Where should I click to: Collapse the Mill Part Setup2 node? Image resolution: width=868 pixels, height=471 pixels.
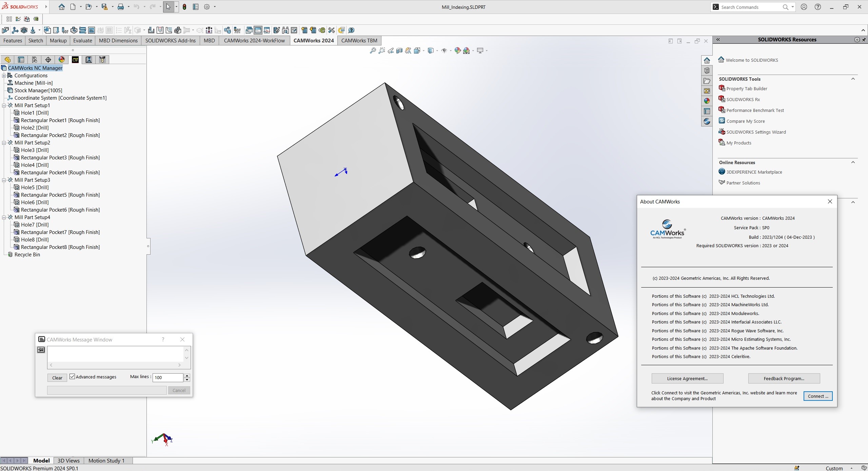point(4,143)
